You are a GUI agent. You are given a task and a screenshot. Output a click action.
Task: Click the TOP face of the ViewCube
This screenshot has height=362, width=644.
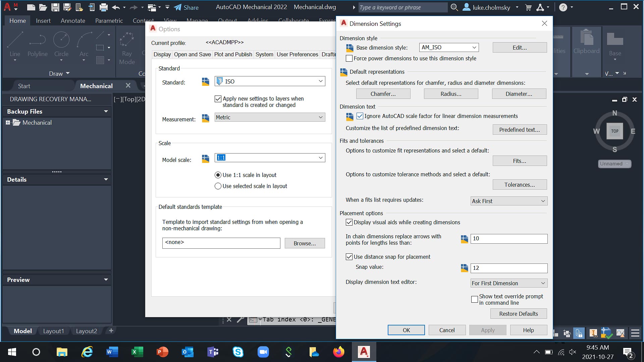[x=614, y=131]
